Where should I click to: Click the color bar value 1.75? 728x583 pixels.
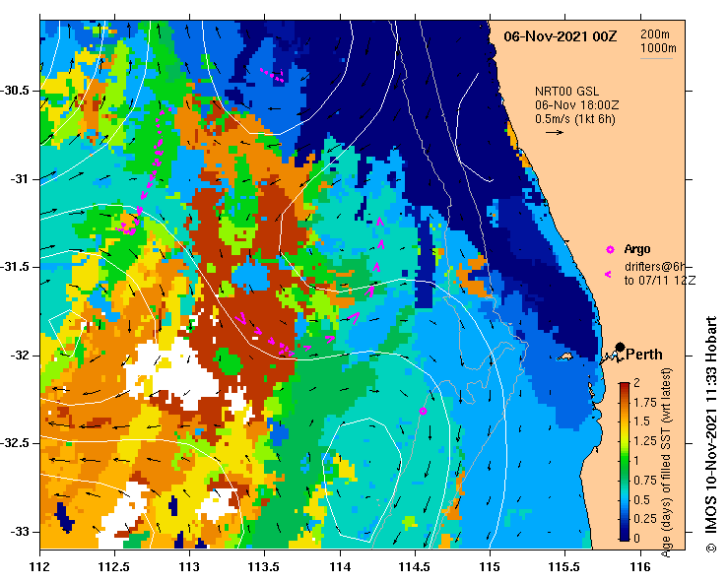coord(645,402)
